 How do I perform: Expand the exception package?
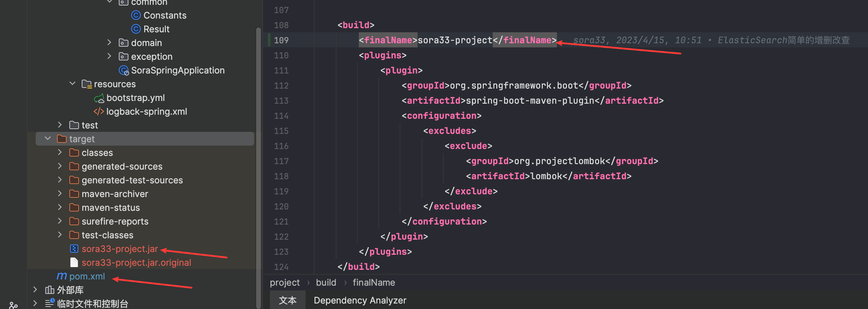click(x=109, y=56)
